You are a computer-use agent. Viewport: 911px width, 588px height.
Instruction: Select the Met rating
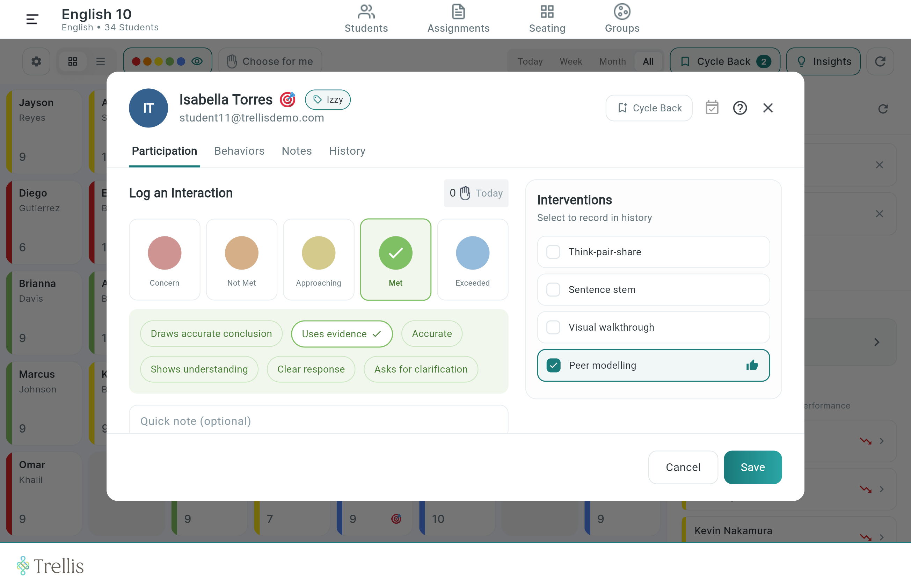(395, 260)
